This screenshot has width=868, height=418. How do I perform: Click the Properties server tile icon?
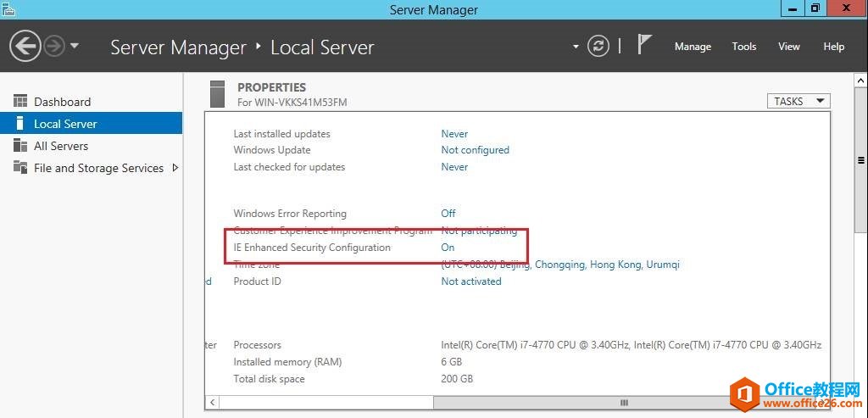click(x=218, y=93)
